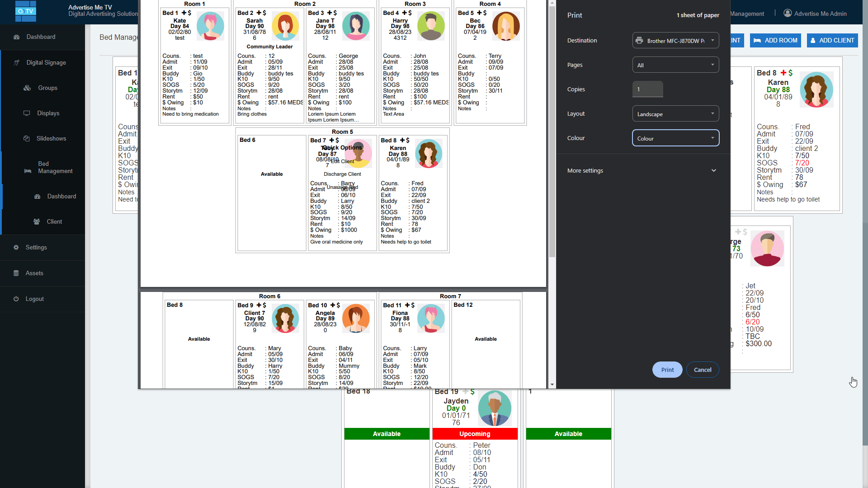
Task: Click the '$' icon on Bec's Bed 5 card
Action: click(485, 13)
